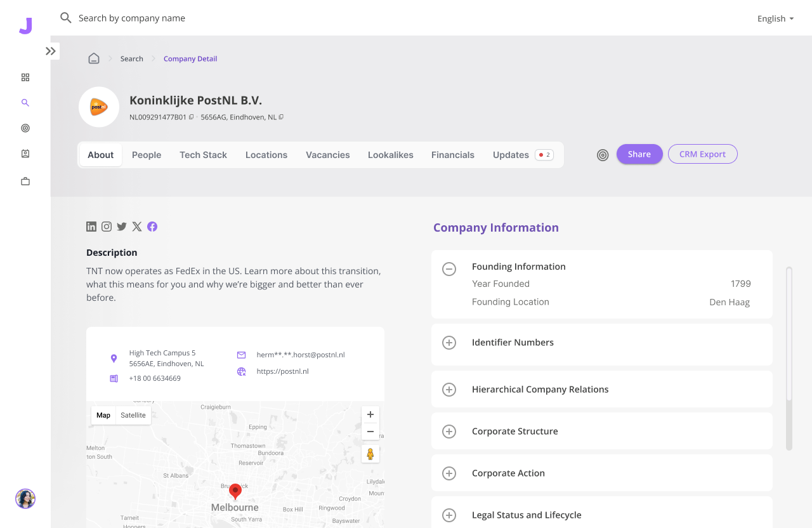Click the location pin icon by High Tech Campus
The image size is (812, 528).
tap(114, 359)
